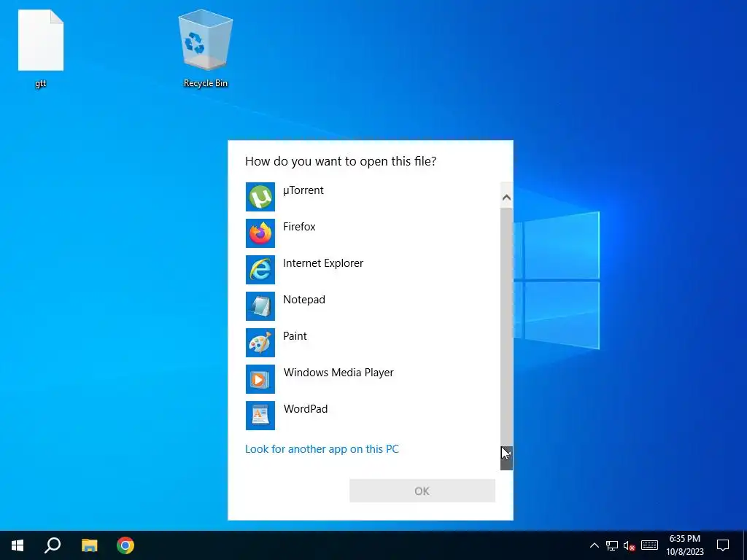Select the Recycle Bin desktop icon
Viewport: 747px width, 560px height.
click(205, 49)
